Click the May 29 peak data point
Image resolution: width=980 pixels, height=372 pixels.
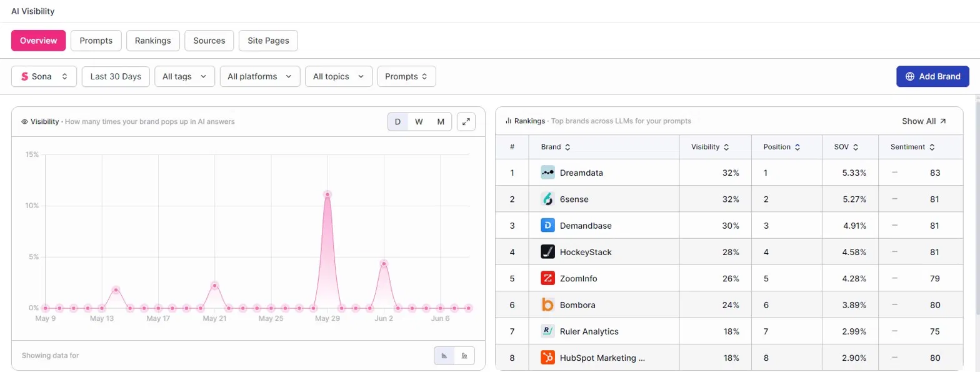click(x=327, y=194)
